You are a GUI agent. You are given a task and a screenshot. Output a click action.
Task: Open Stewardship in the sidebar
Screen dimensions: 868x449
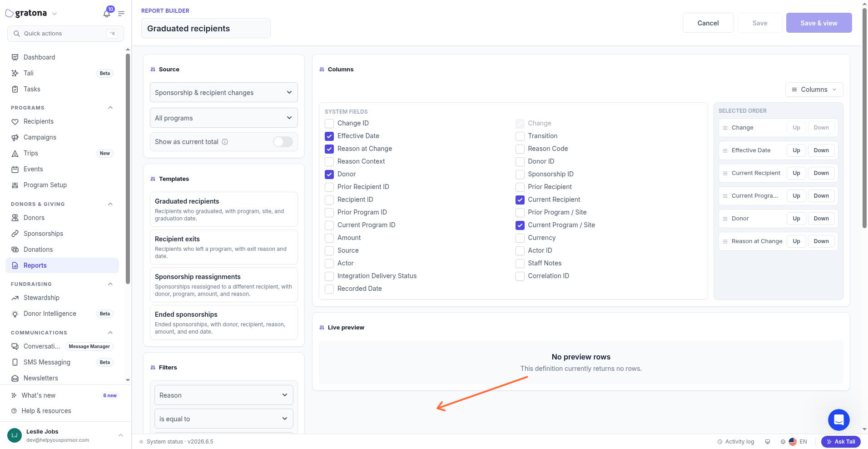(x=62, y=298)
